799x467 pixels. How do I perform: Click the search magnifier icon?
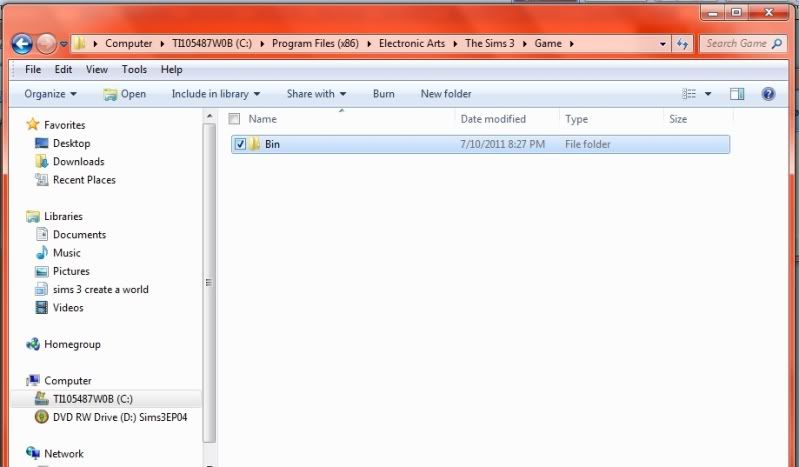tap(777, 43)
